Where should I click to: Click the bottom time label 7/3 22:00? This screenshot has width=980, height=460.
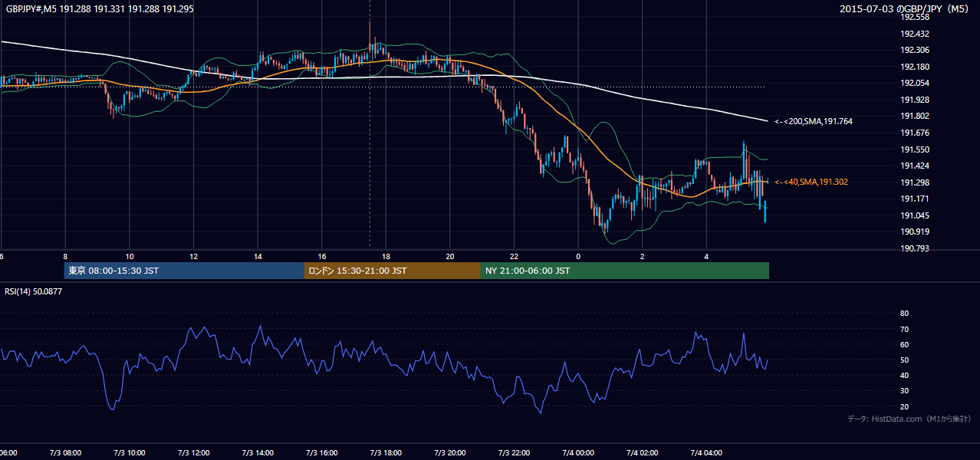pyautogui.click(x=514, y=453)
